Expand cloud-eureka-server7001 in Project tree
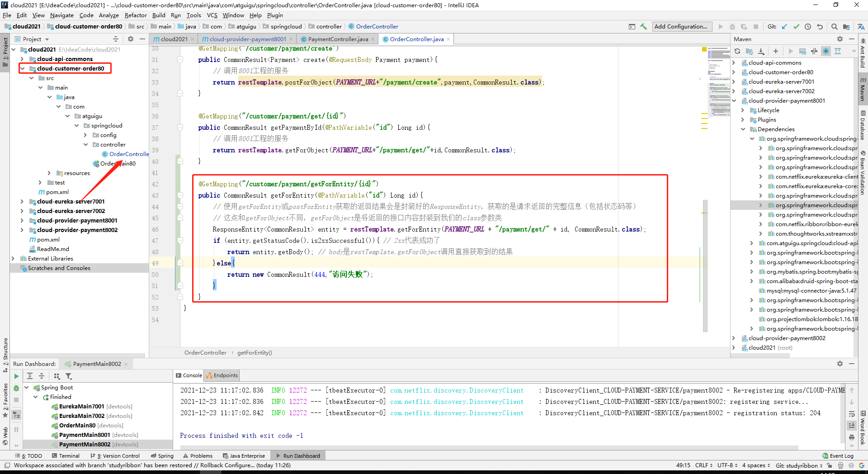This screenshot has height=474, width=868. coord(22,202)
